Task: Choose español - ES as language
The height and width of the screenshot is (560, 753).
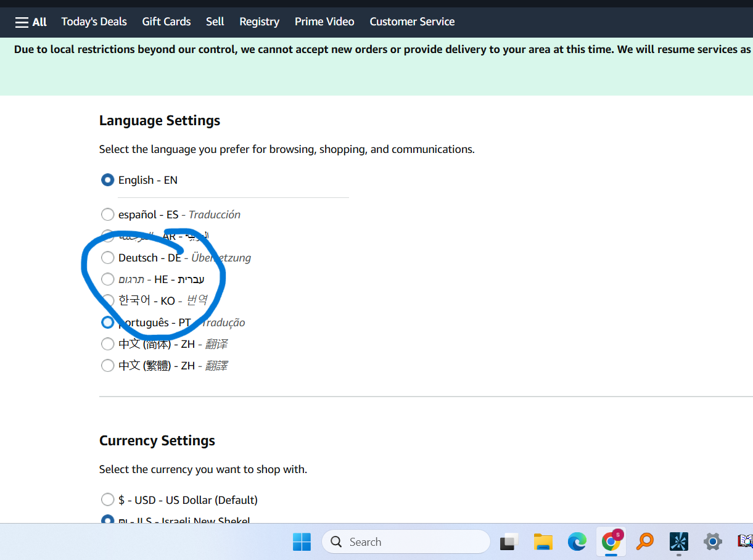Action: (108, 215)
